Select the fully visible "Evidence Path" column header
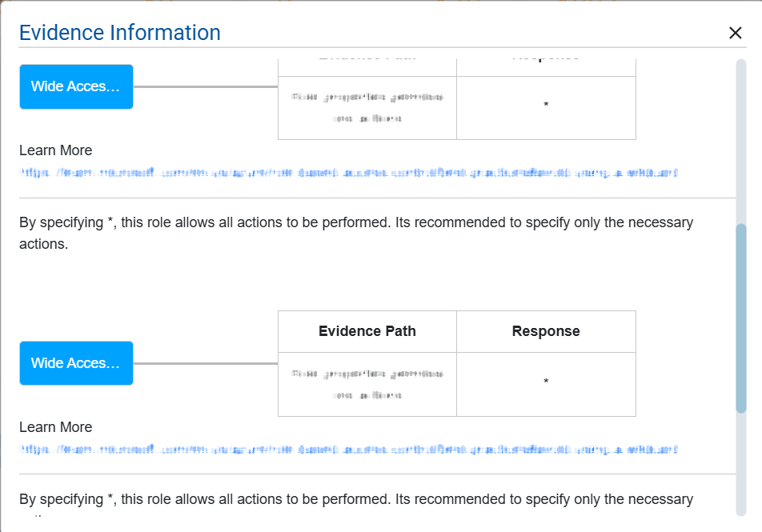762x532 pixels. coord(367,331)
